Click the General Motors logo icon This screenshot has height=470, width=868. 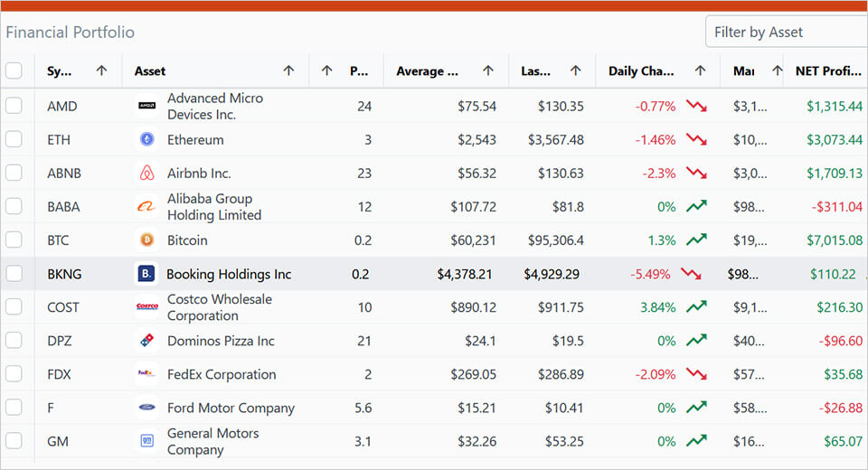pyautogui.click(x=146, y=441)
